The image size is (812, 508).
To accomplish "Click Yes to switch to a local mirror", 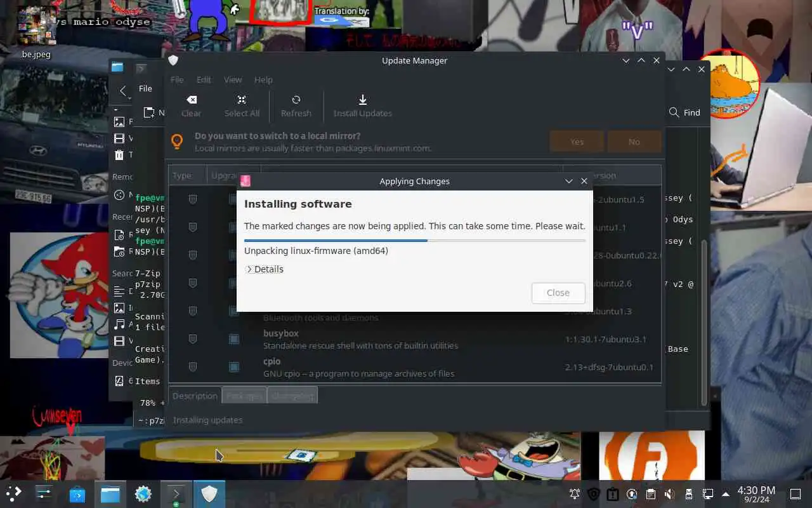I will [x=577, y=142].
